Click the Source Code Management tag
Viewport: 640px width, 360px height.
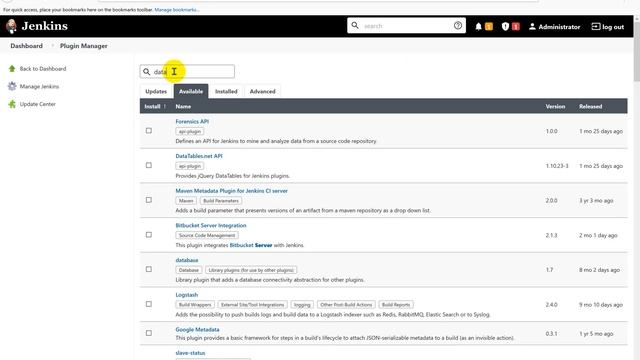point(207,236)
